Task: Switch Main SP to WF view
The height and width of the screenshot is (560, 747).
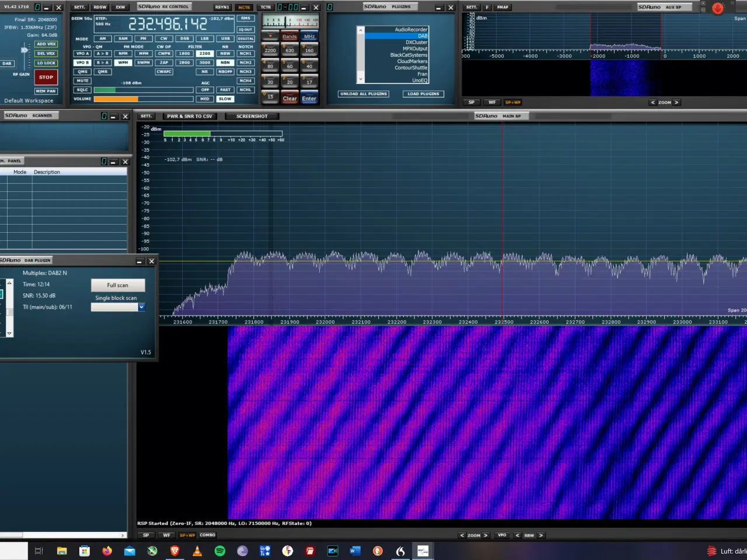Action: click(167, 535)
